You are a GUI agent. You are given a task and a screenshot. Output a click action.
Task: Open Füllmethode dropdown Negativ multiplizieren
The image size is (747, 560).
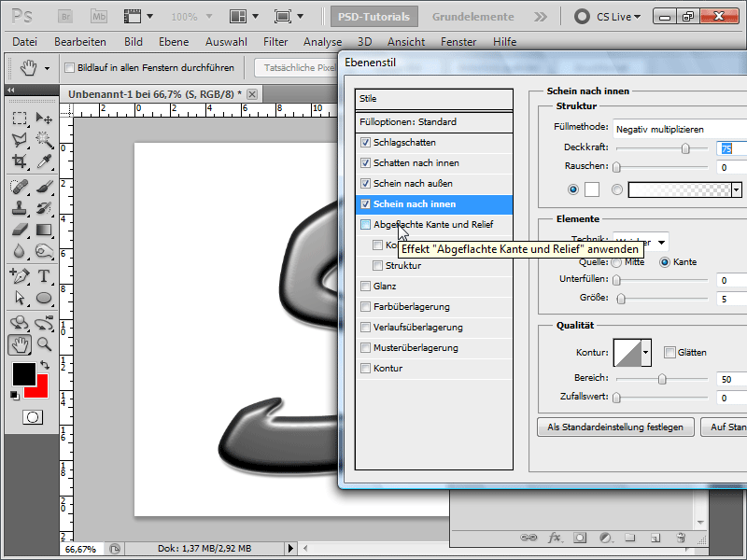[x=680, y=129]
